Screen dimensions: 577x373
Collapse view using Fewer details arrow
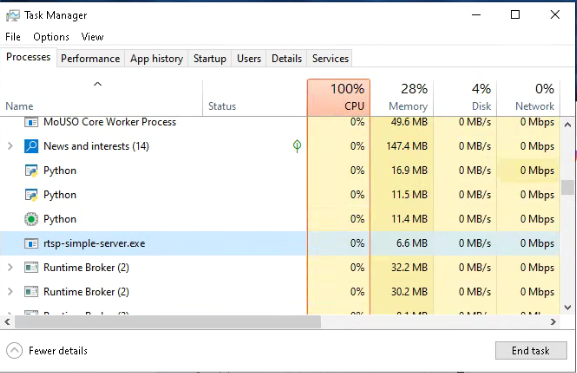pos(14,351)
